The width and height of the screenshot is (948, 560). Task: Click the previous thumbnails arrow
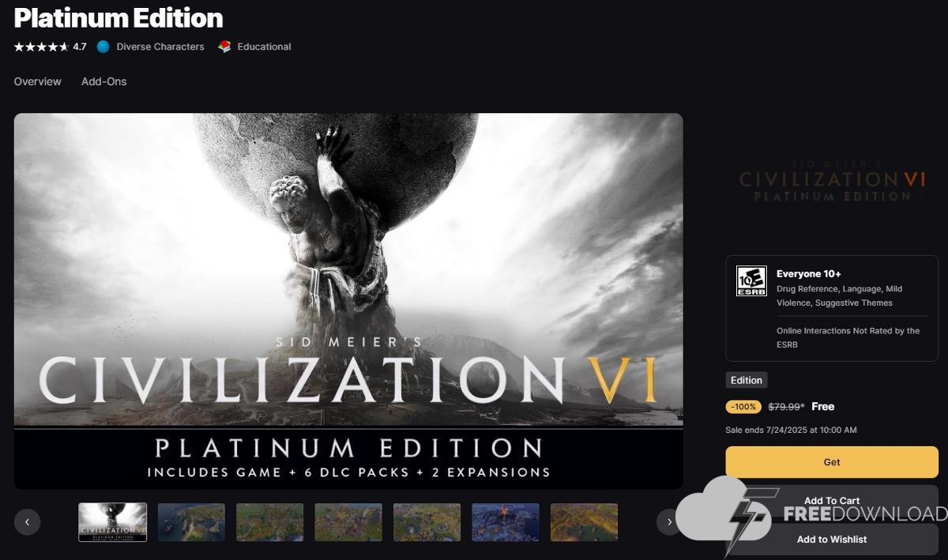tap(27, 522)
